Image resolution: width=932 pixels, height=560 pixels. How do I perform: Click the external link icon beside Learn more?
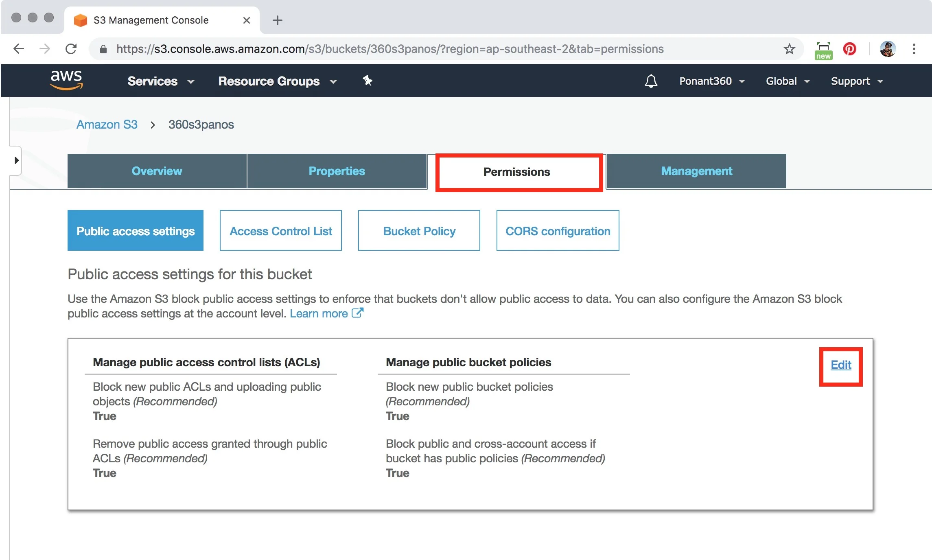[357, 313]
